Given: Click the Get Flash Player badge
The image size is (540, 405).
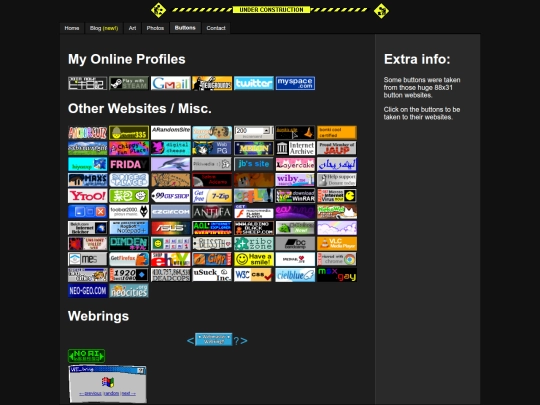Looking at the screenshot, I should pyautogui.click(x=254, y=212).
